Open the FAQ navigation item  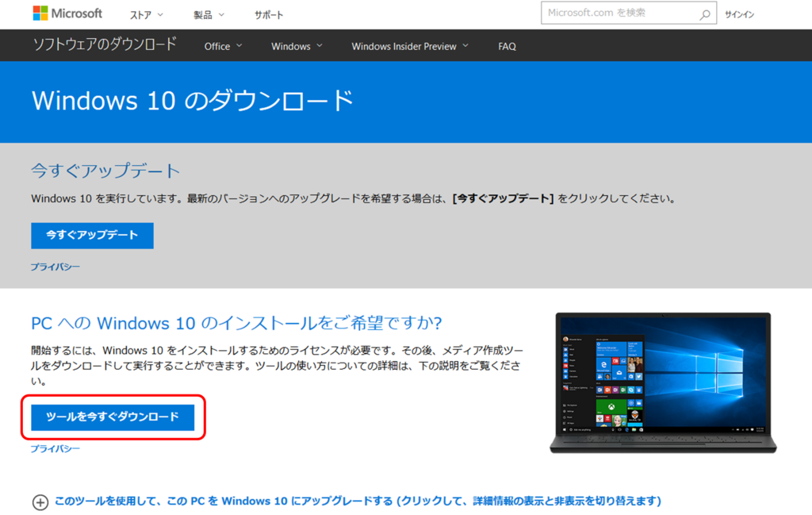[507, 46]
